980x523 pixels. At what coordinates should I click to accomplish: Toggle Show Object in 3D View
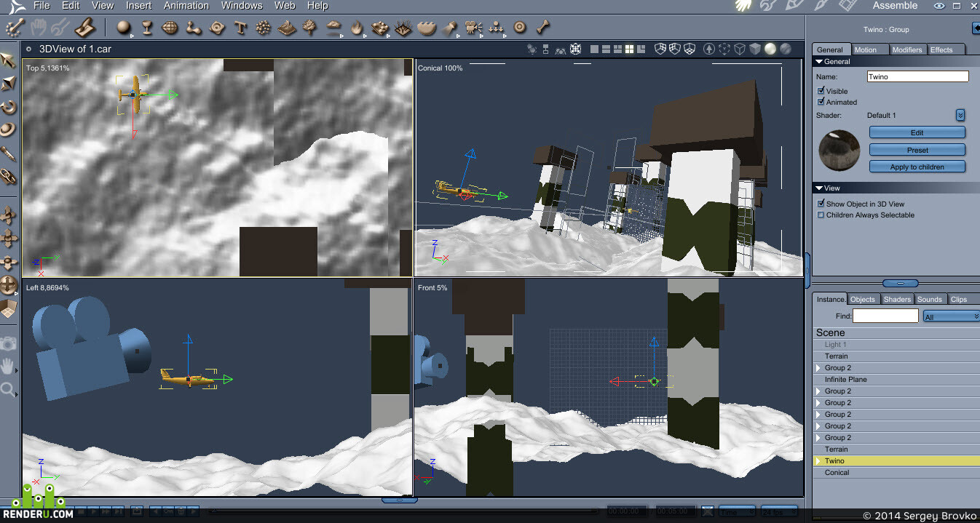[x=821, y=204]
